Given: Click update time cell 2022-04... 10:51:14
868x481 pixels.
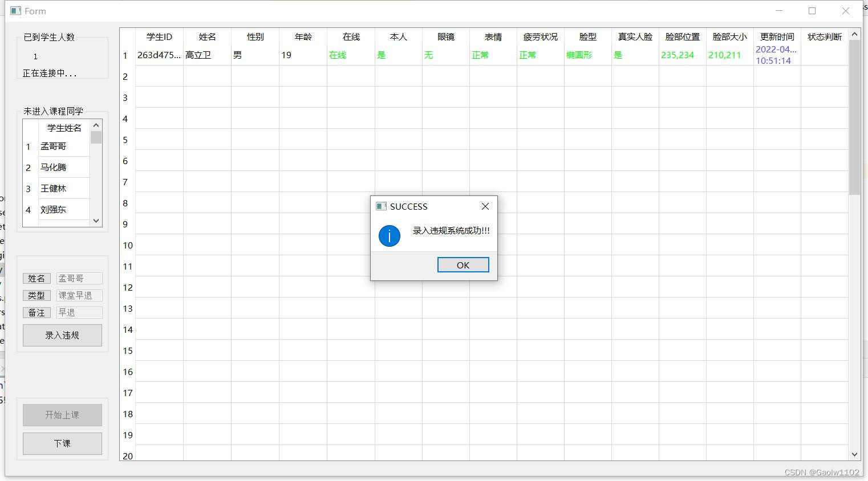Looking at the screenshot, I should point(777,55).
